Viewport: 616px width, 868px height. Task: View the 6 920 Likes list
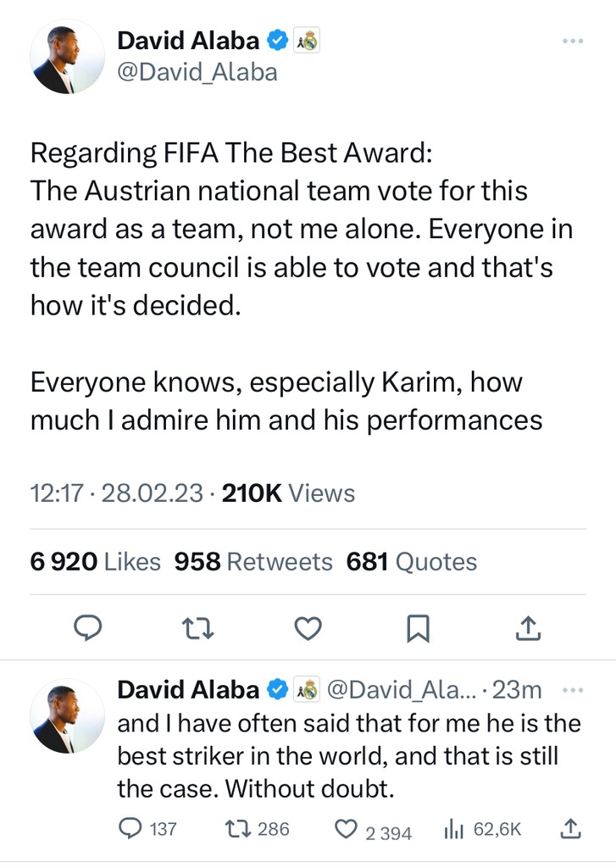click(95, 561)
